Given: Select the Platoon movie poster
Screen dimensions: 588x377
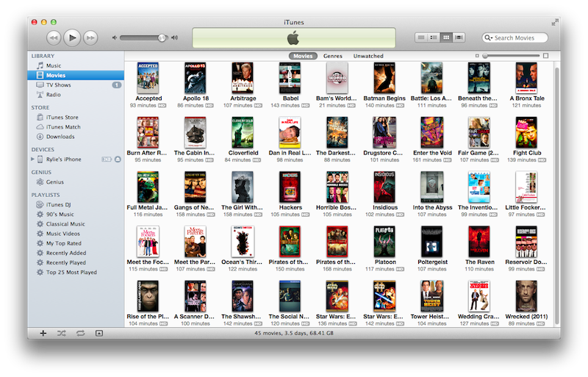Looking at the screenshot, I should (384, 242).
